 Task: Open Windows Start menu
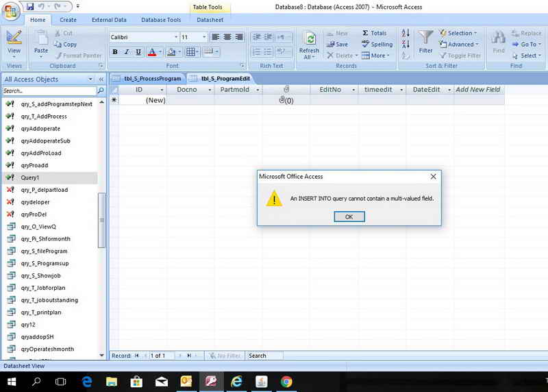(12, 382)
